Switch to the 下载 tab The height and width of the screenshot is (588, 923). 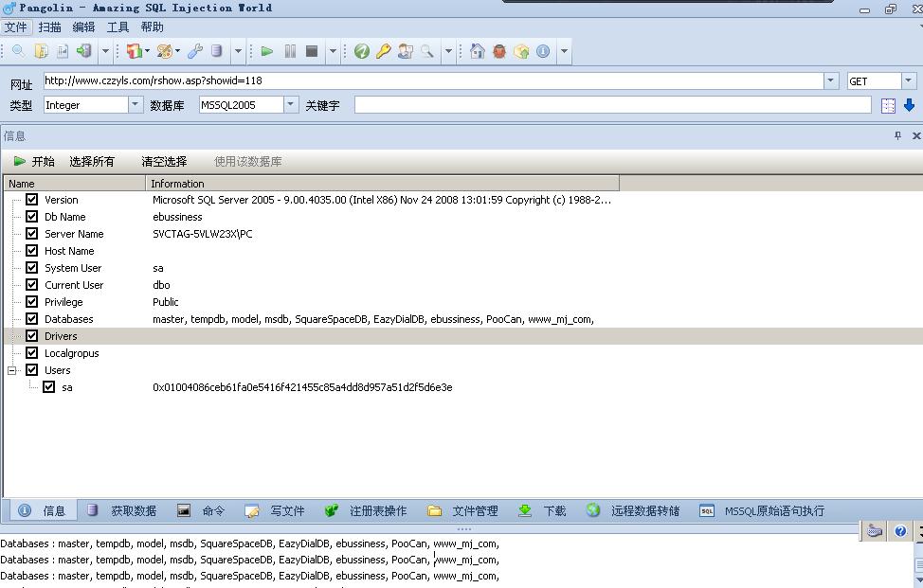coord(542,510)
